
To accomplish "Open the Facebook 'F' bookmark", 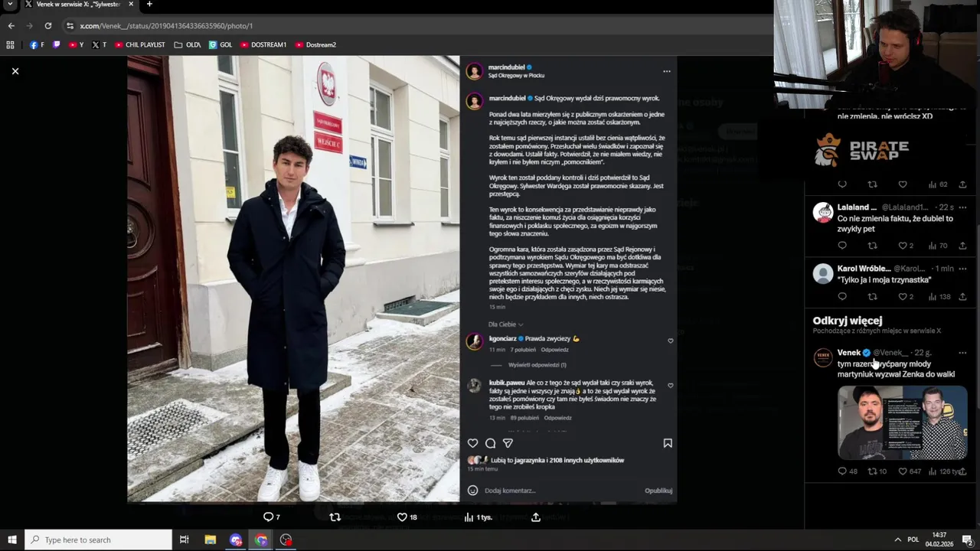I will point(37,45).
